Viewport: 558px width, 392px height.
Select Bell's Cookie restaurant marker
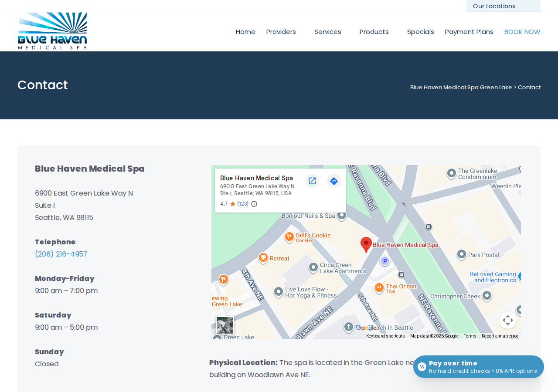click(289, 237)
